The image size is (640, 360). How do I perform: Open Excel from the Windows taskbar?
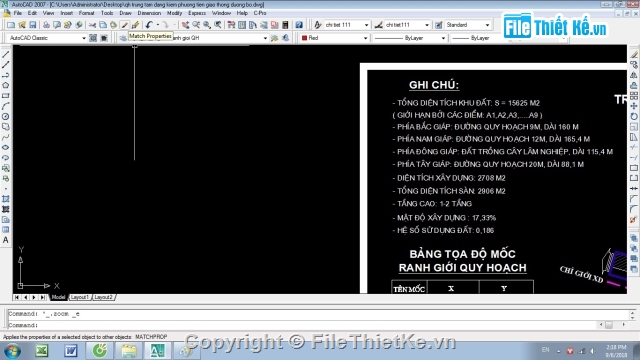pyautogui.click(x=42, y=351)
